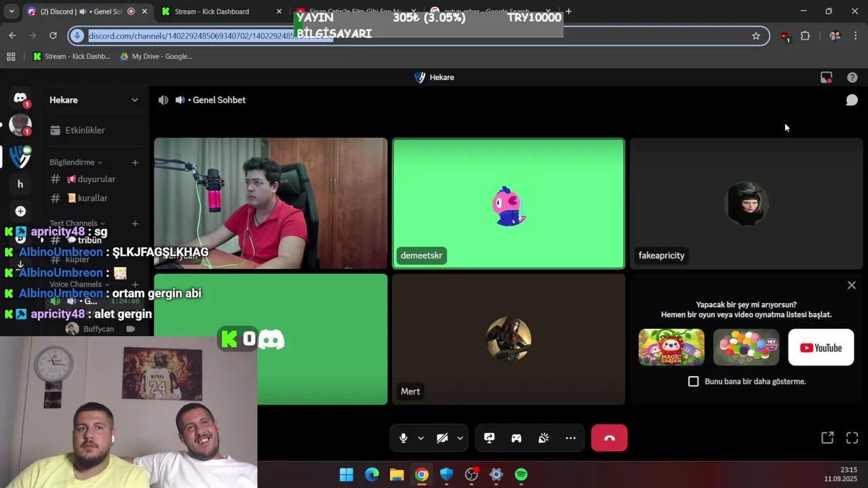The width and height of the screenshot is (868, 488).
Task: Open the Hekare server dropdown menu
Action: click(x=94, y=100)
